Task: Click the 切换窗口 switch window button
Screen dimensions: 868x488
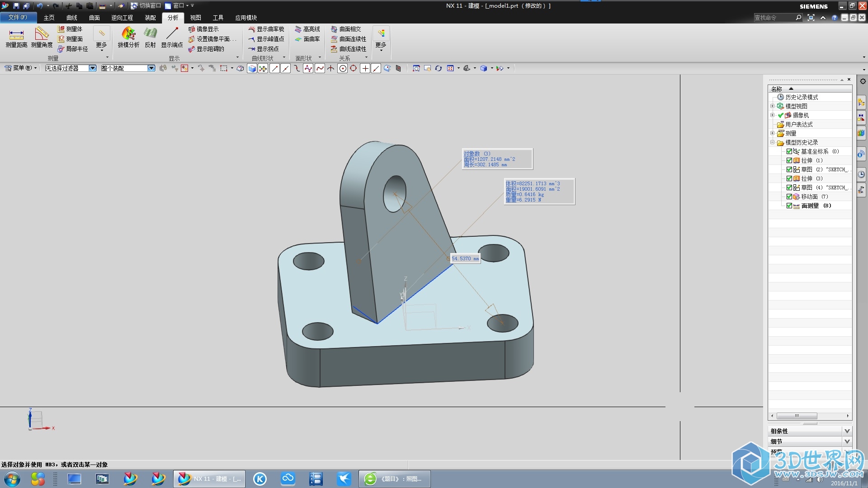Action: pyautogui.click(x=146, y=6)
